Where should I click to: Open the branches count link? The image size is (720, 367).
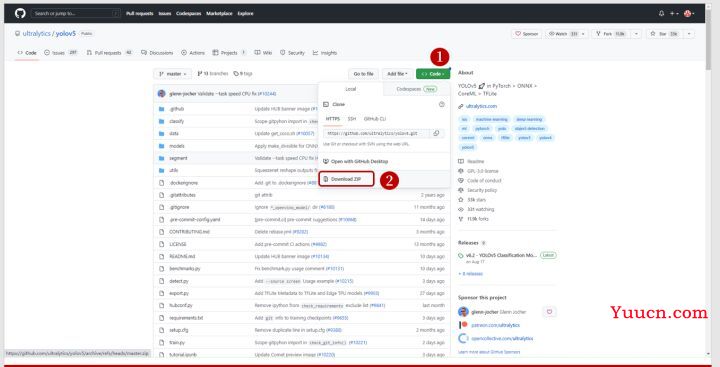point(213,73)
